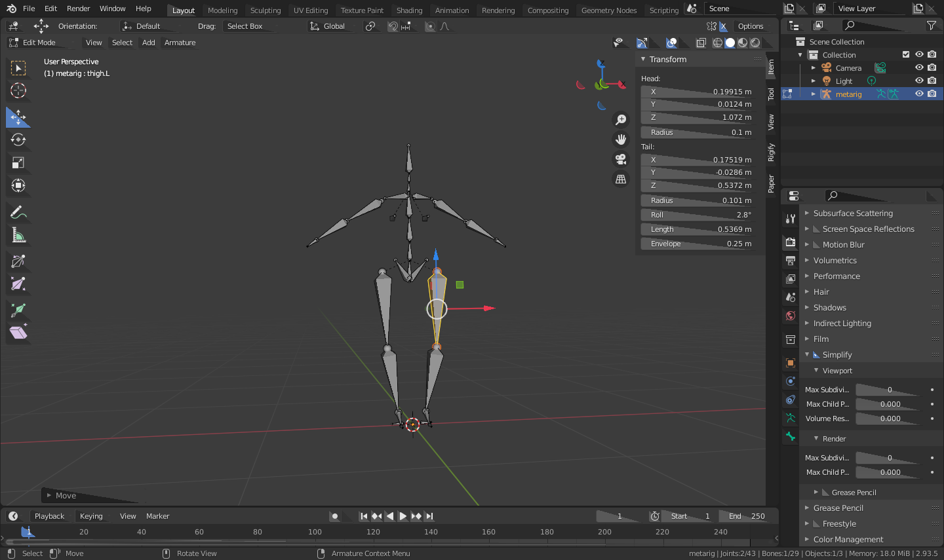Image resolution: width=944 pixels, height=560 pixels.
Task: Select the Cursor tool
Action: click(18, 91)
